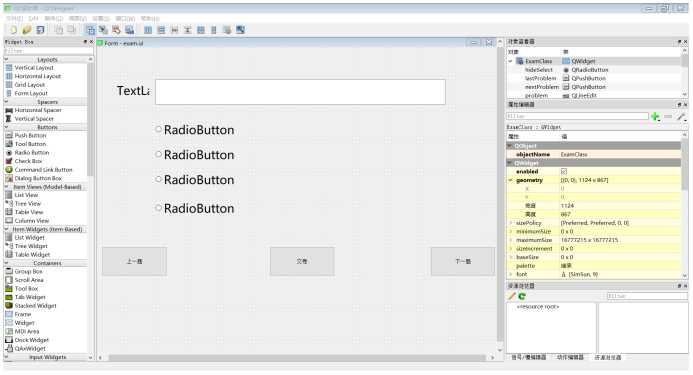Click the Adjust Size toolbar icon

point(240,30)
